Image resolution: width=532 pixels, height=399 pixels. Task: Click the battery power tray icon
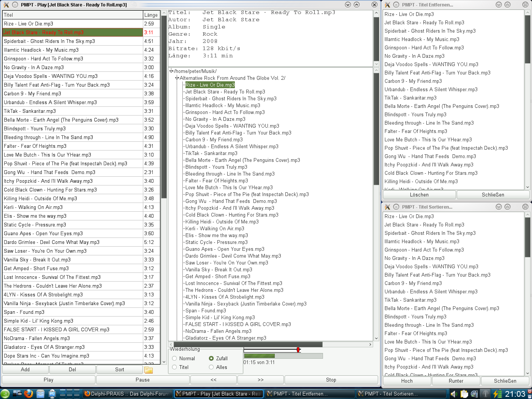(x=497, y=394)
